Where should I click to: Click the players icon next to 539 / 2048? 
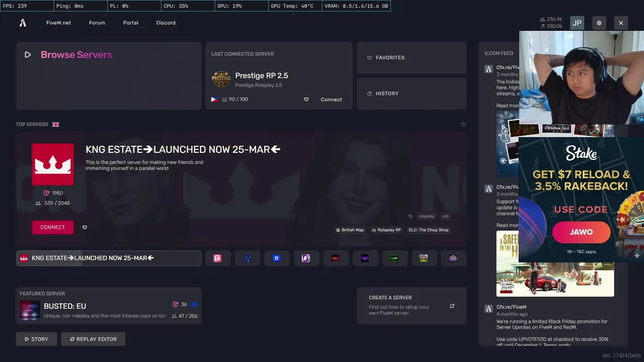point(38,203)
